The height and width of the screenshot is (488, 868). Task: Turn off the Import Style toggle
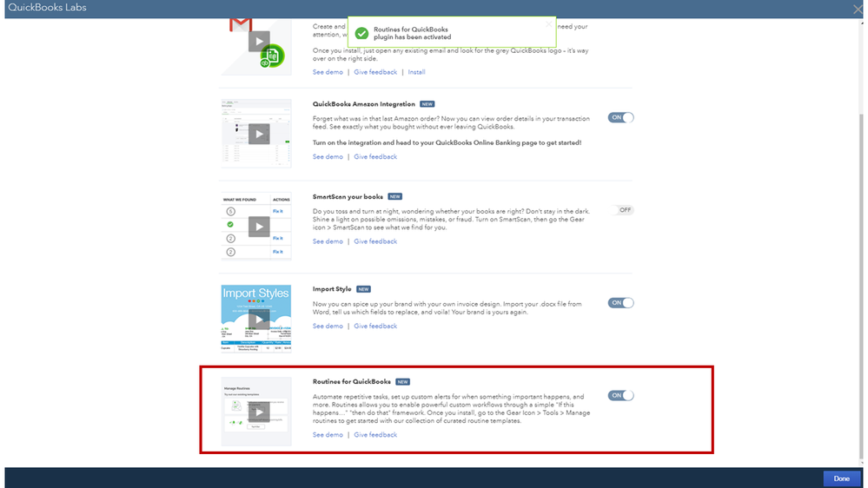(x=620, y=303)
